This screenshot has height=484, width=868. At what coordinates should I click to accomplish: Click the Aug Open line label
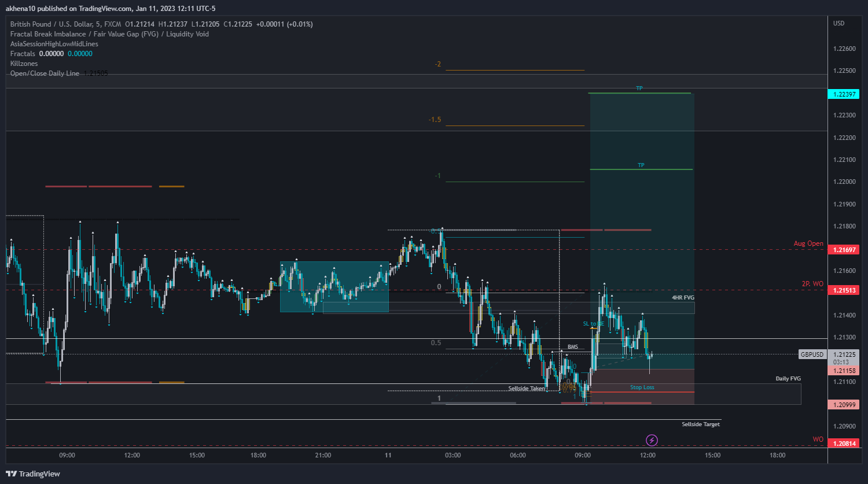(x=808, y=243)
